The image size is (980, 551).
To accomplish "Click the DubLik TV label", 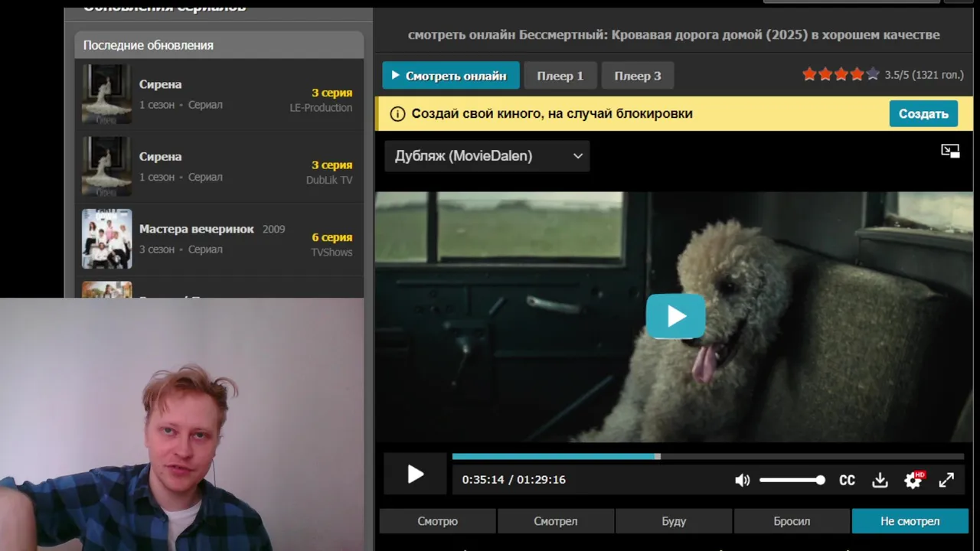I will tap(329, 180).
